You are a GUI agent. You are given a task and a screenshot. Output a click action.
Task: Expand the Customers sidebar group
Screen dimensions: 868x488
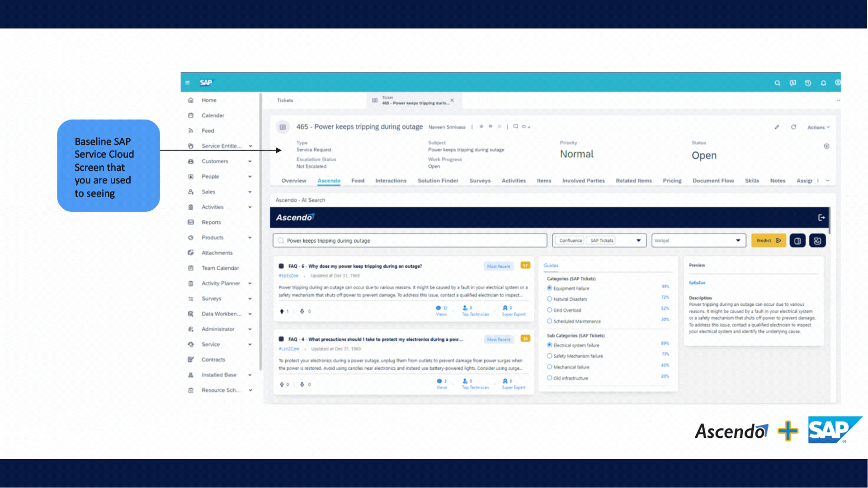[250, 161]
